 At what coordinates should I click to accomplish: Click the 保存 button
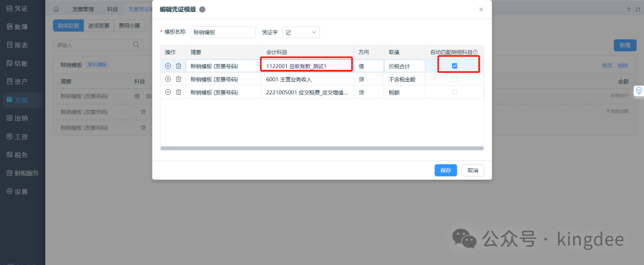pos(445,170)
